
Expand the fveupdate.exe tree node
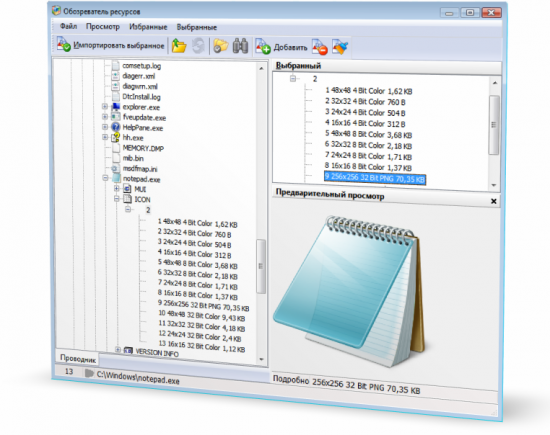(x=105, y=116)
